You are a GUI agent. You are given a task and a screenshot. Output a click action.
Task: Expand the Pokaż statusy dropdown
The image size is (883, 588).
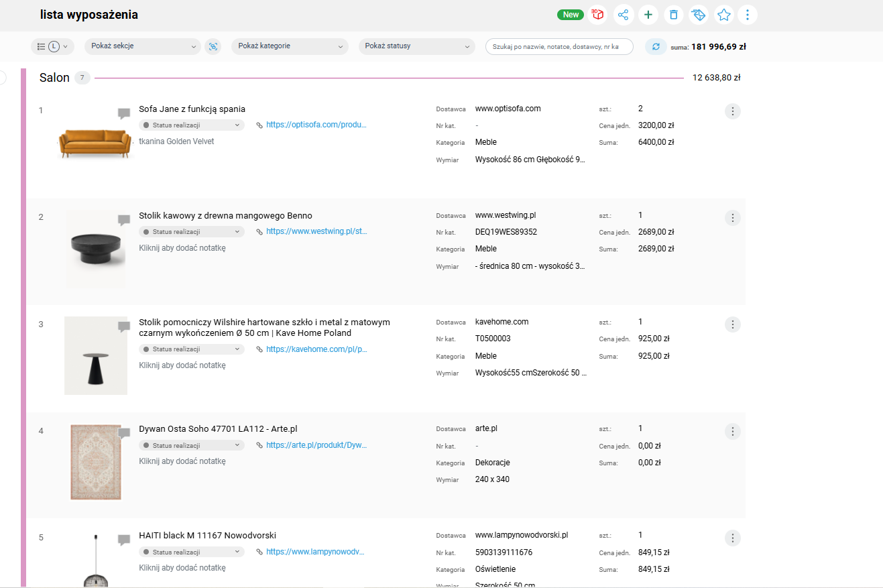(x=417, y=46)
